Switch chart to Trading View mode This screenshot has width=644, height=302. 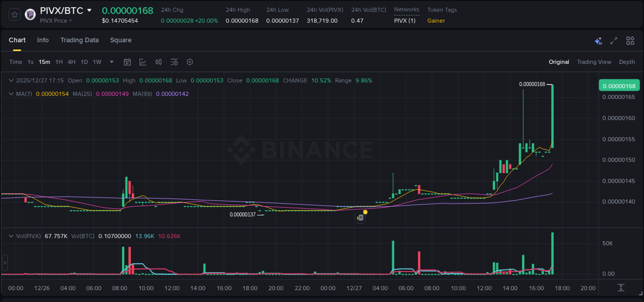click(594, 62)
